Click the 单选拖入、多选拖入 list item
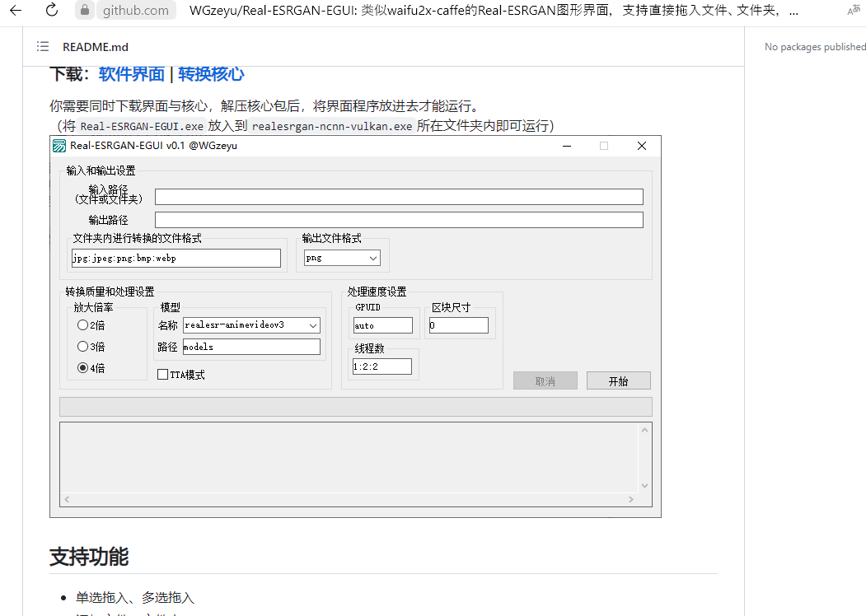Screen dimensions: 866x616 point(135,598)
